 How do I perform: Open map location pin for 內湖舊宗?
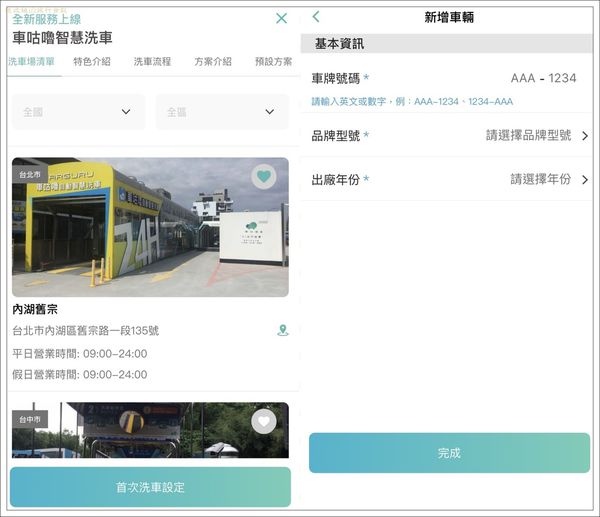(283, 330)
